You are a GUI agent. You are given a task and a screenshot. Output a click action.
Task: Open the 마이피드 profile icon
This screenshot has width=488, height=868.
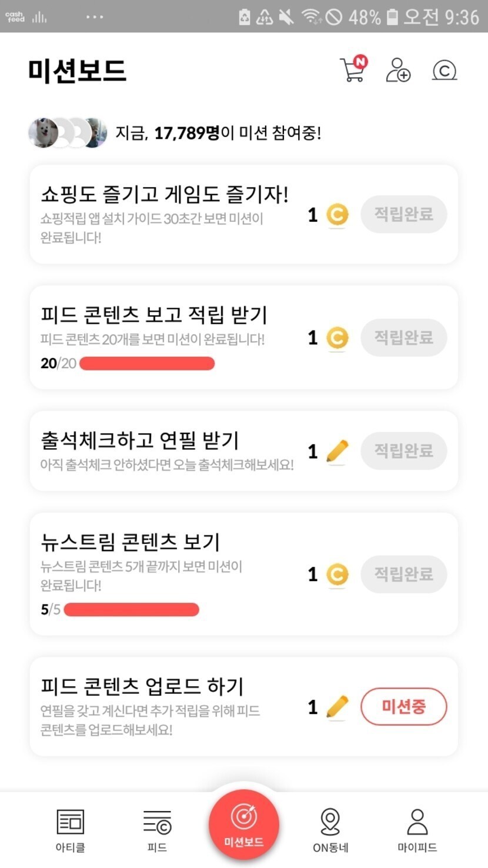click(417, 822)
